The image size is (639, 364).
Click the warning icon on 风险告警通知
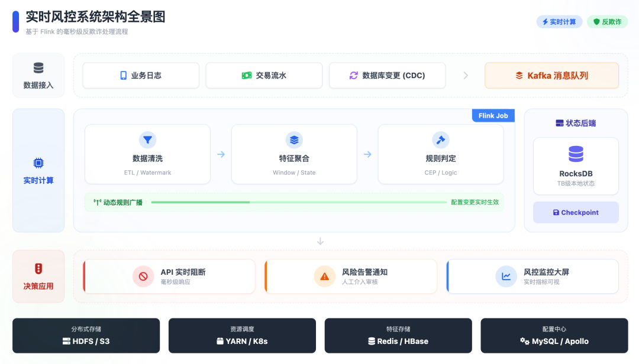324,276
